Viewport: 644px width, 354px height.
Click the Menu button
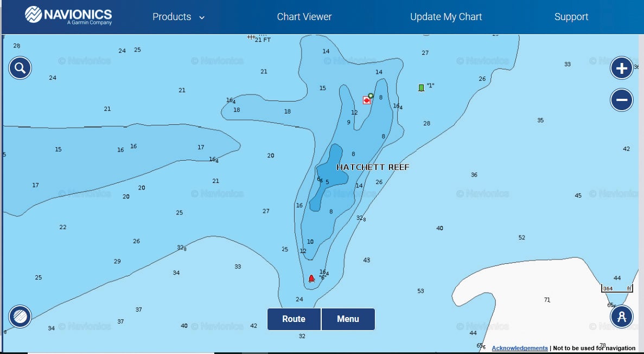(x=348, y=319)
